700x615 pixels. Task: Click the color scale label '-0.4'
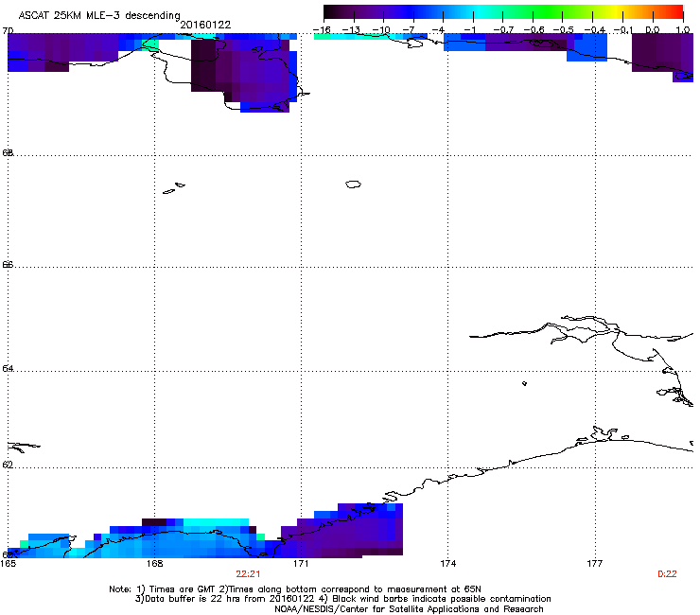[595, 30]
